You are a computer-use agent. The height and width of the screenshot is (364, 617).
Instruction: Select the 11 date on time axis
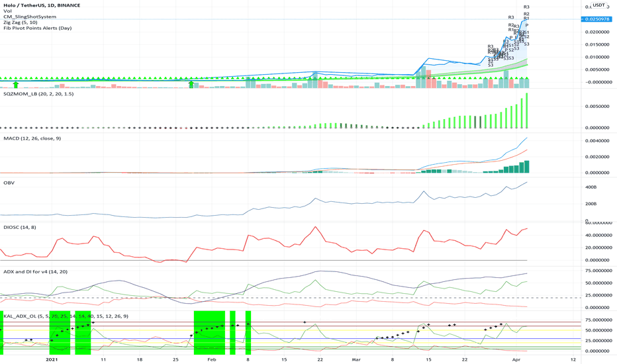103,359
